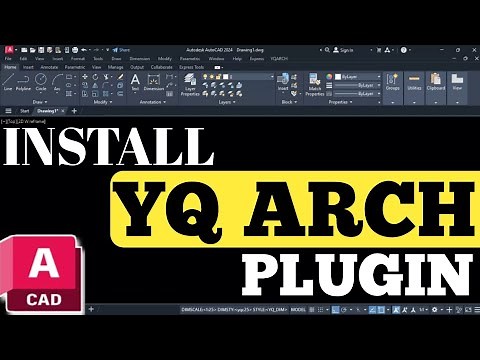
Task: Toggle layer lock icon in layer dropdown
Action: tap(218, 77)
